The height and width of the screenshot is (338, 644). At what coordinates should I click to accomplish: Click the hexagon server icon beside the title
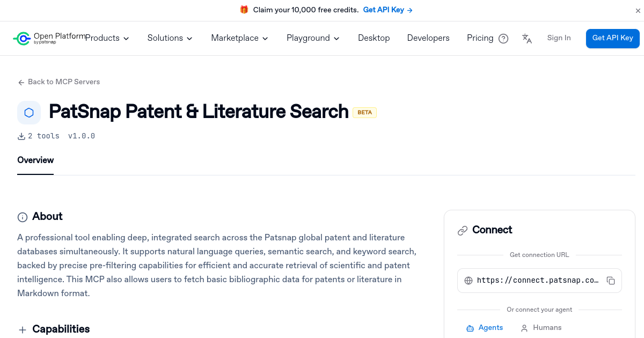pyautogui.click(x=29, y=113)
